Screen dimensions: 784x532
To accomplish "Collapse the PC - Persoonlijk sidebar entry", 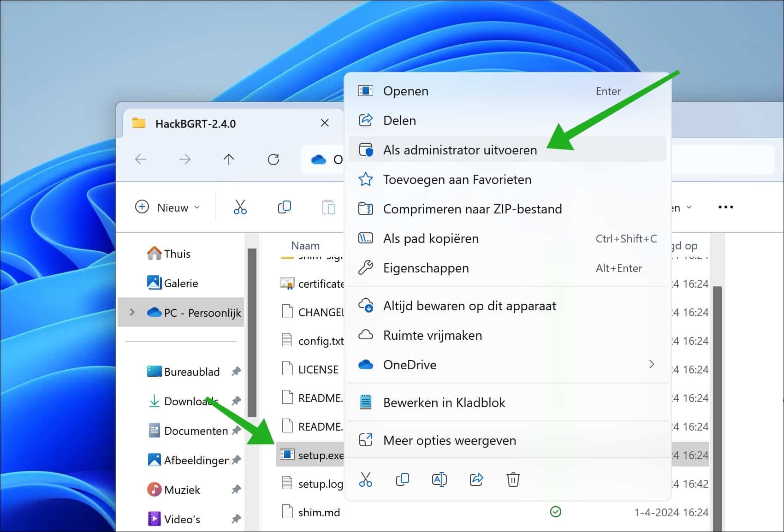I will [132, 312].
